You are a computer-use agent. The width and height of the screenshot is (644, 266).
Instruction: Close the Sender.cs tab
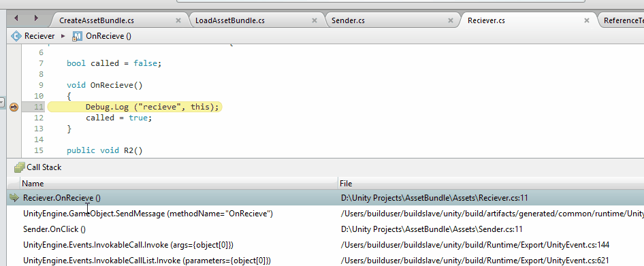451,20
